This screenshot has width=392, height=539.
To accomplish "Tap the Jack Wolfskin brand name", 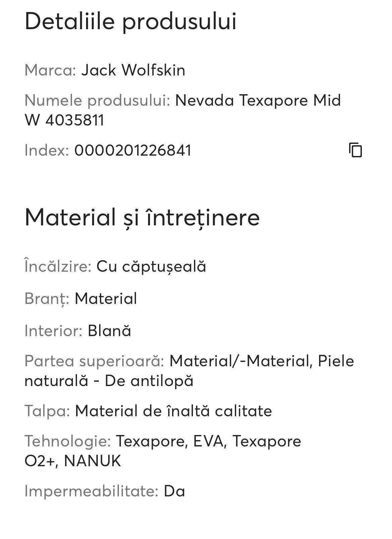I will [x=133, y=70].
